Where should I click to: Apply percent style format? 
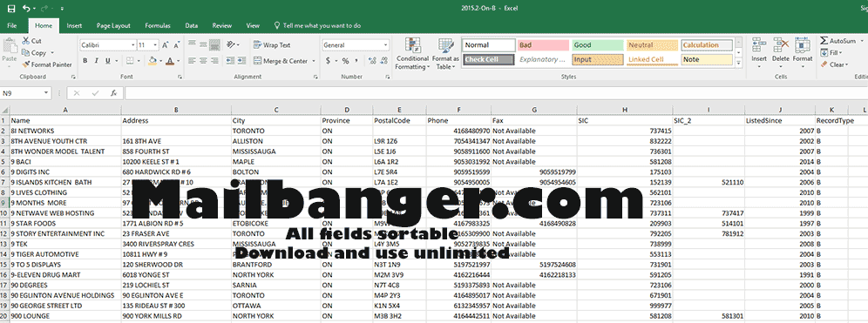[x=345, y=61]
